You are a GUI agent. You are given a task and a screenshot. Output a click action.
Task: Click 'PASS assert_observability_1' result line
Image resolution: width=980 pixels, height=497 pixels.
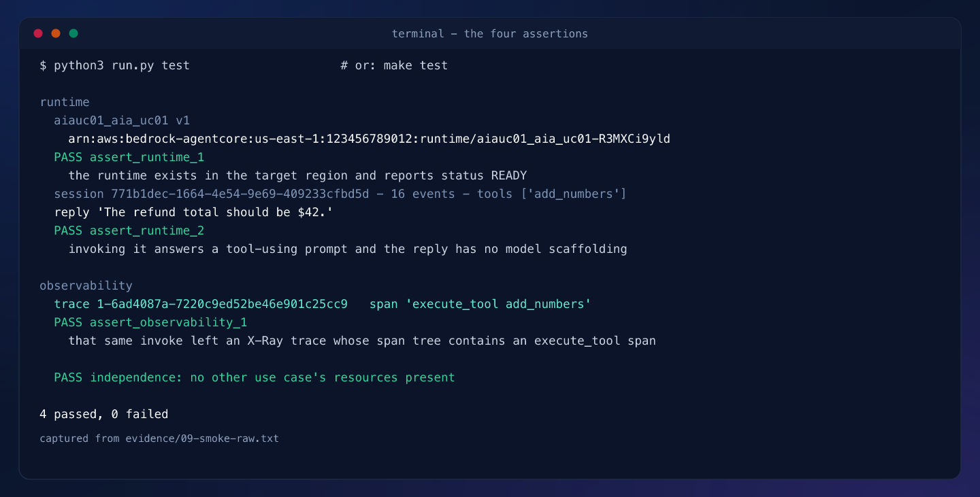(150, 322)
